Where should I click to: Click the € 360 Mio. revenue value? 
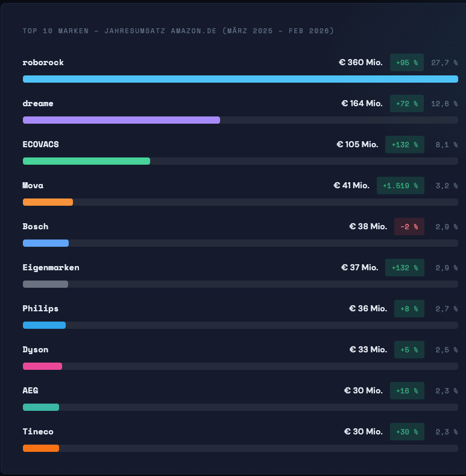[361, 62]
